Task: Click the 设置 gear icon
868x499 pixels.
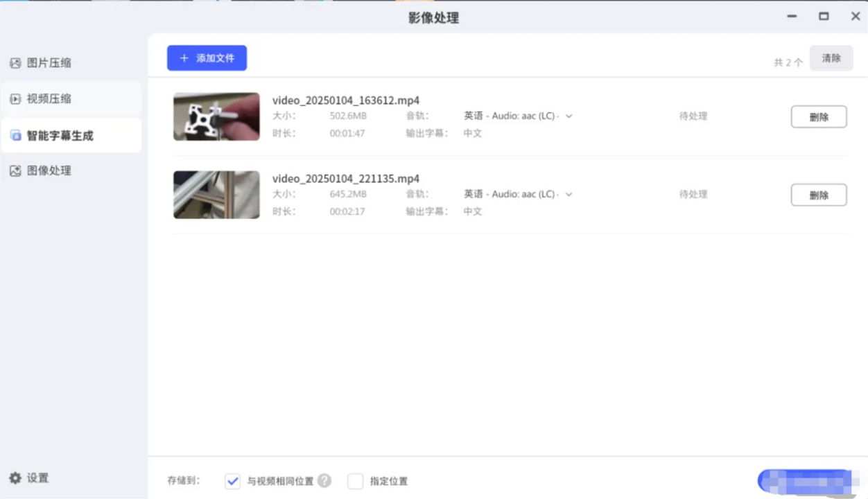Action: (15, 478)
